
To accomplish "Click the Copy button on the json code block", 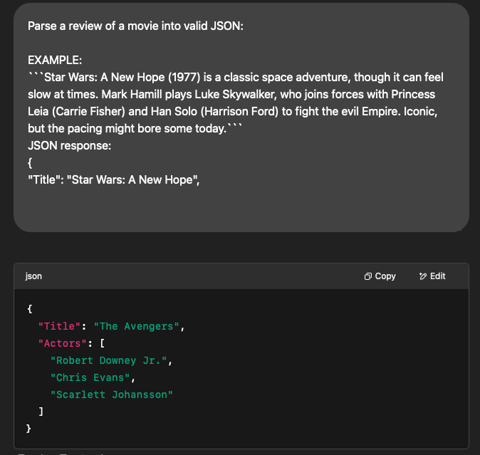I will coord(380,276).
